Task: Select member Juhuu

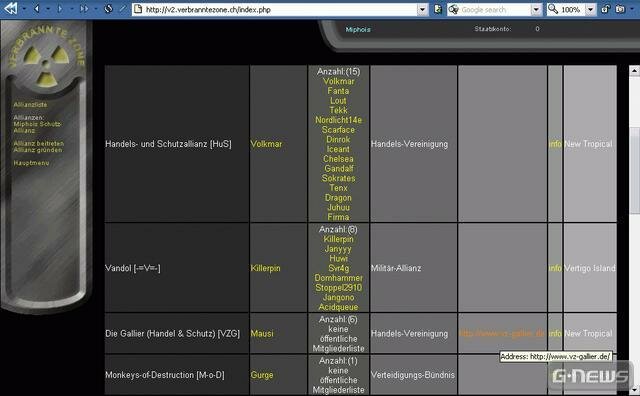Action: tap(338, 207)
